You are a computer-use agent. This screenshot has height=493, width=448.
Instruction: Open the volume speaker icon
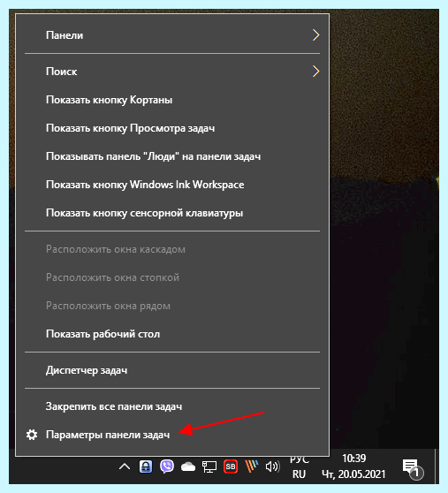(272, 466)
